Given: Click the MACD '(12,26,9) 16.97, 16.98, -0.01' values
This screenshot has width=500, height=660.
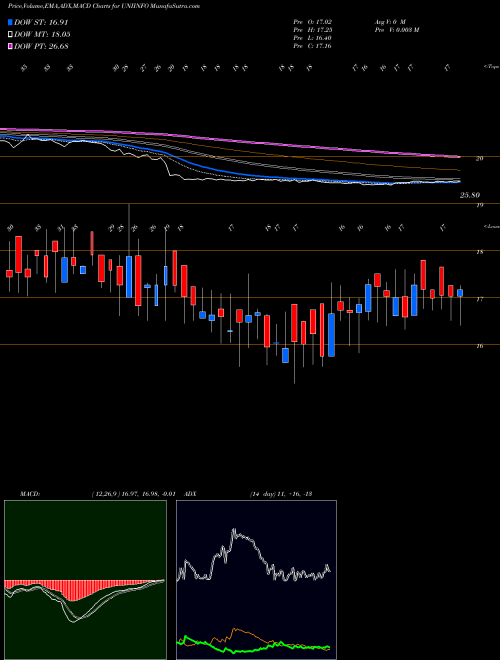Looking at the screenshot, I should [133, 494].
